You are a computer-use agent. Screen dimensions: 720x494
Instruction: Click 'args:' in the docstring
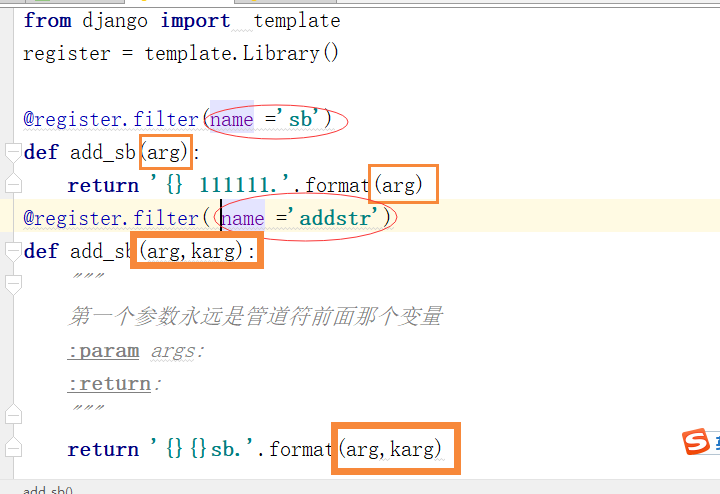coord(177,351)
